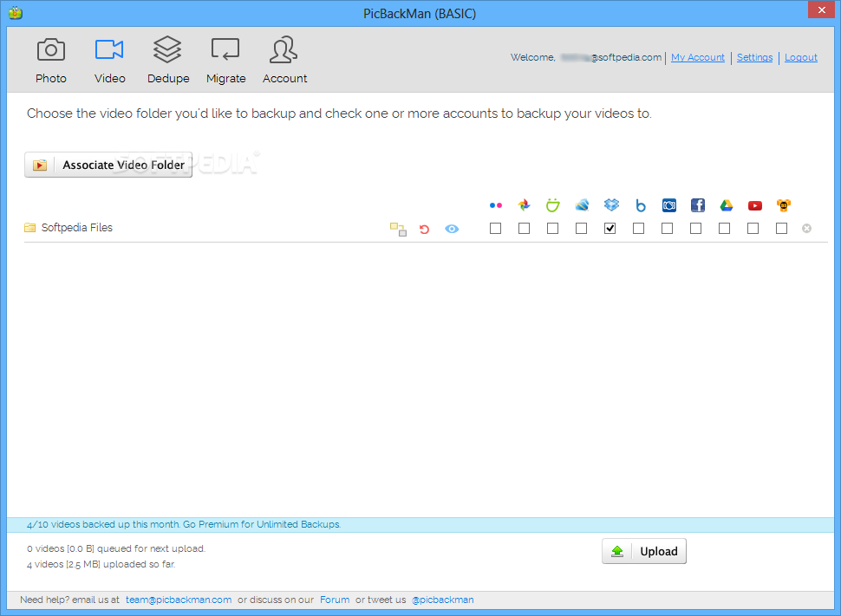Click the PicBackMan monkey service icon
841x616 pixels.
point(784,205)
